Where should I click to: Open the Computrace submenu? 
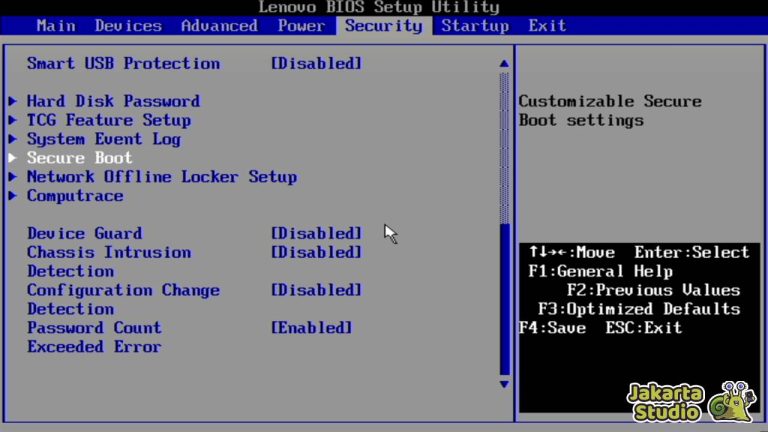point(75,196)
